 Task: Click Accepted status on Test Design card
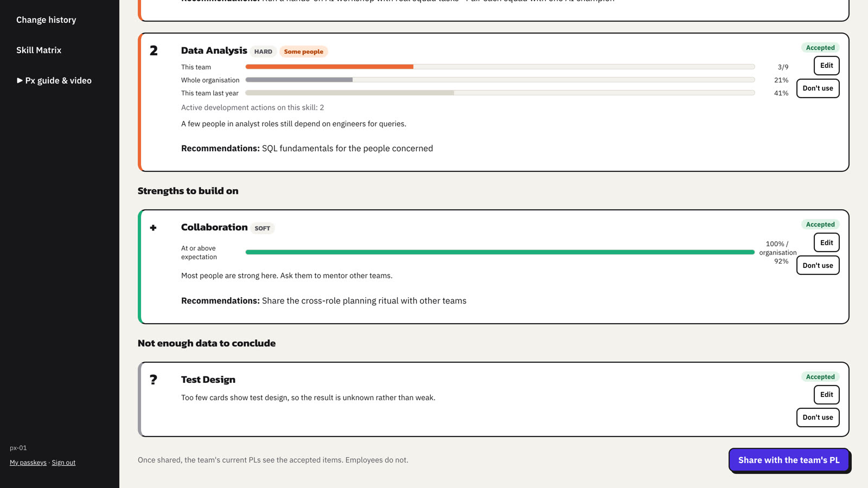tap(820, 377)
